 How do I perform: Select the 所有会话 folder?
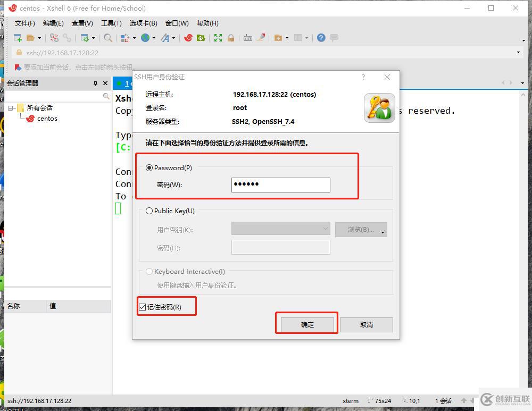(x=40, y=108)
